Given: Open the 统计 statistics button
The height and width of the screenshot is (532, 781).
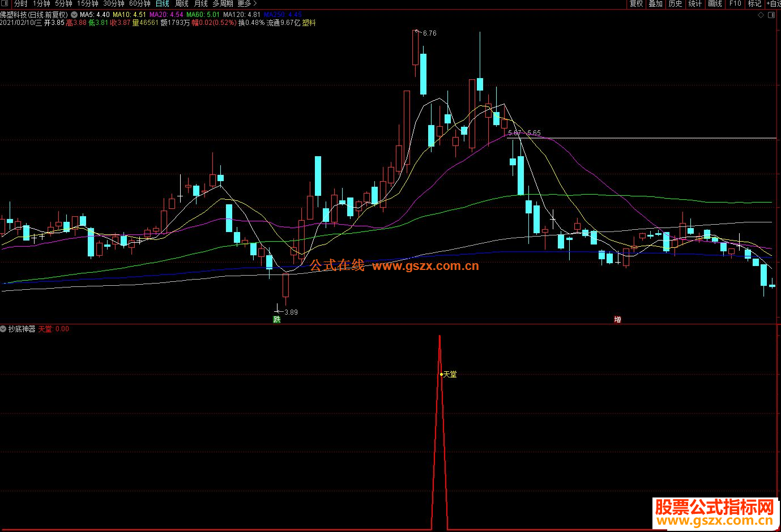Looking at the screenshot, I should pyautogui.click(x=695, y=3).
